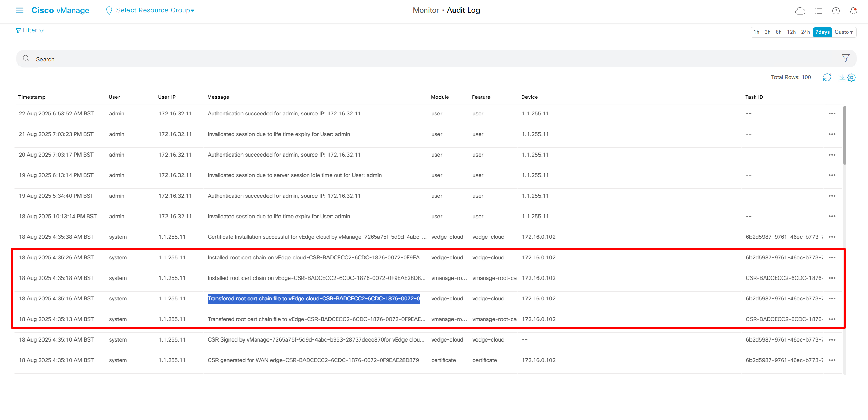
Task: Expand the Filter dropdown
Action: (30, 30)
